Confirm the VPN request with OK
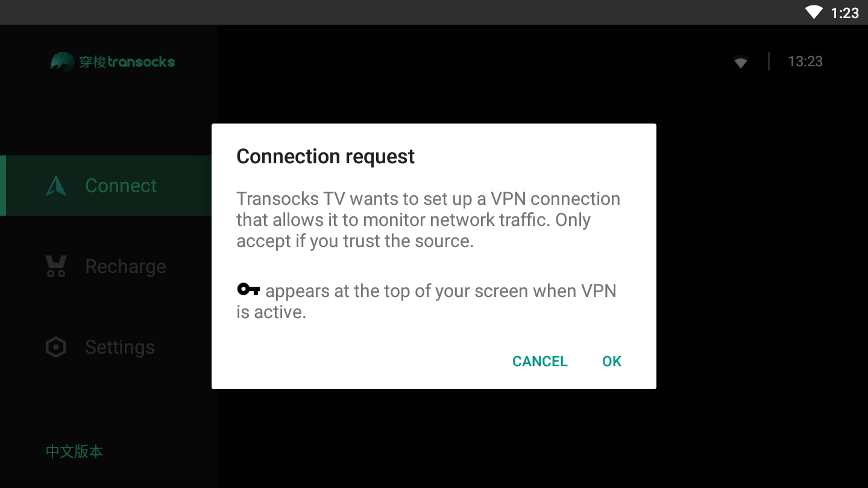 [x=612, y=361]
